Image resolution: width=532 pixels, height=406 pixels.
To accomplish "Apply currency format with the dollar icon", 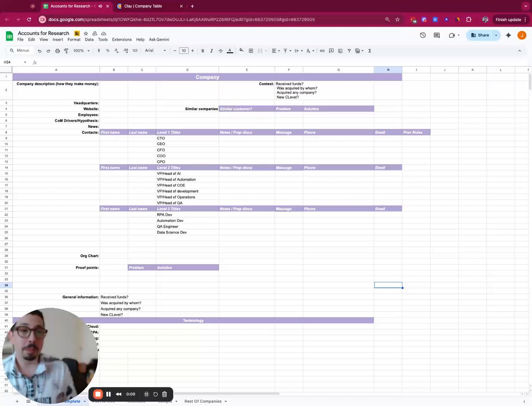I will pyautogui.click(x=99, y=51).
